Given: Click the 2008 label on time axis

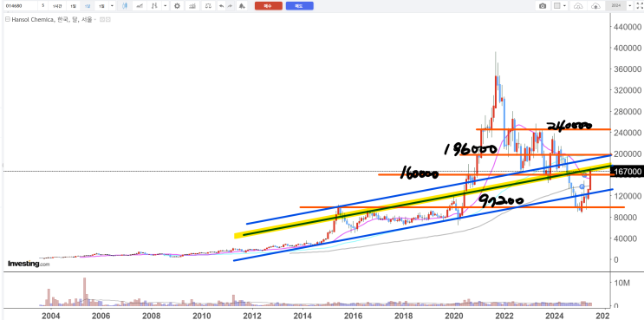Looking at the screenshot, I should [151, 315].
